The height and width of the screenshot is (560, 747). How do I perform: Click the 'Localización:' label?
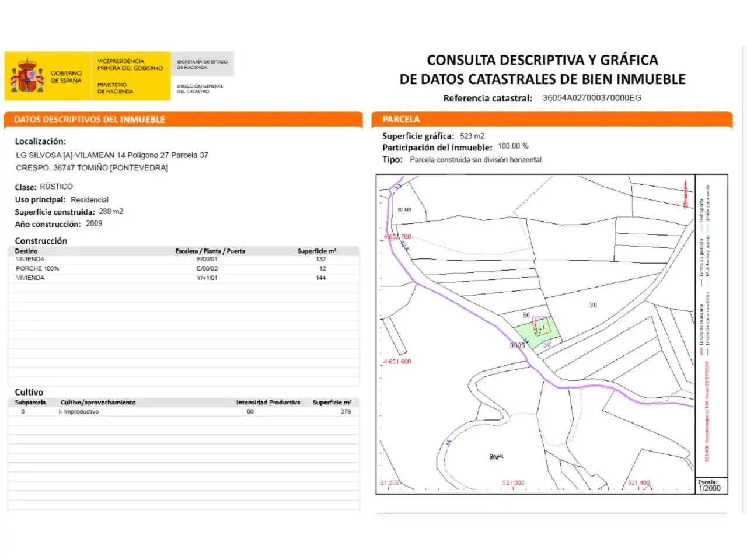[x=40, y=141]
